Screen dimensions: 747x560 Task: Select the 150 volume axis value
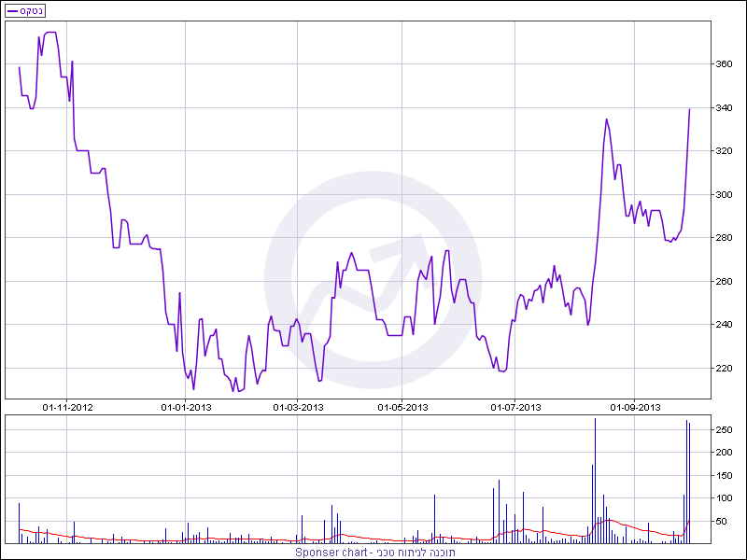pyautogui.click(x=724, y=475)
